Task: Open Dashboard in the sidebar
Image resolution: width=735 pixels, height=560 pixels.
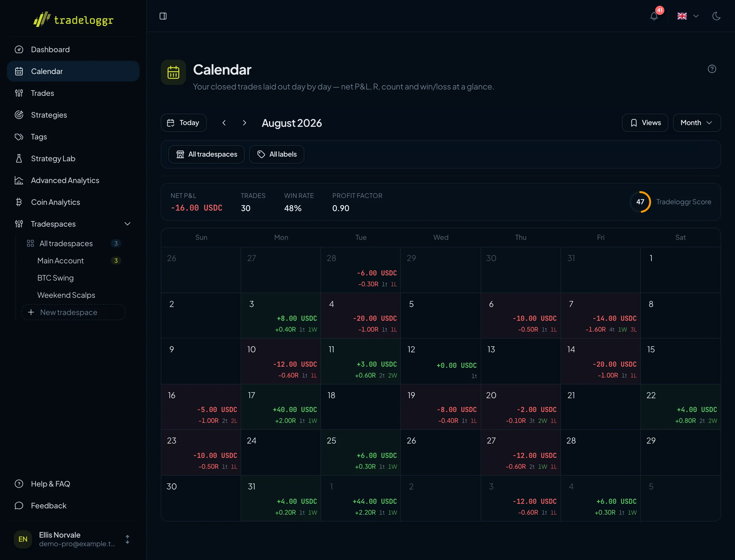Action: (x=73, y=49)
